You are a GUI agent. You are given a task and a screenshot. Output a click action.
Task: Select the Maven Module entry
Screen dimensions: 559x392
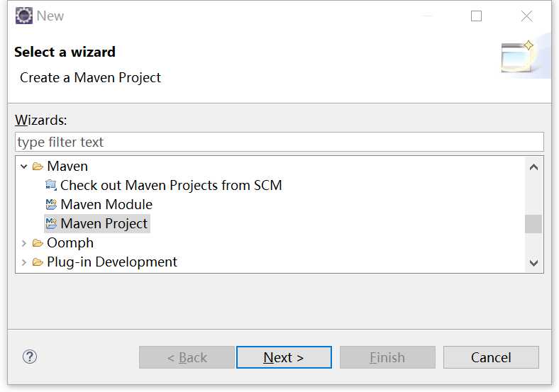pos(106,205)
